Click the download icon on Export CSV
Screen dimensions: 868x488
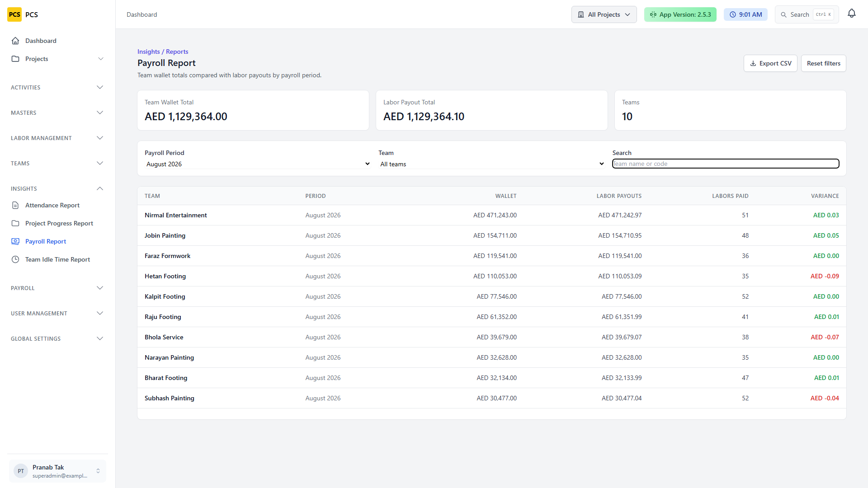click(x=753, y=63)
